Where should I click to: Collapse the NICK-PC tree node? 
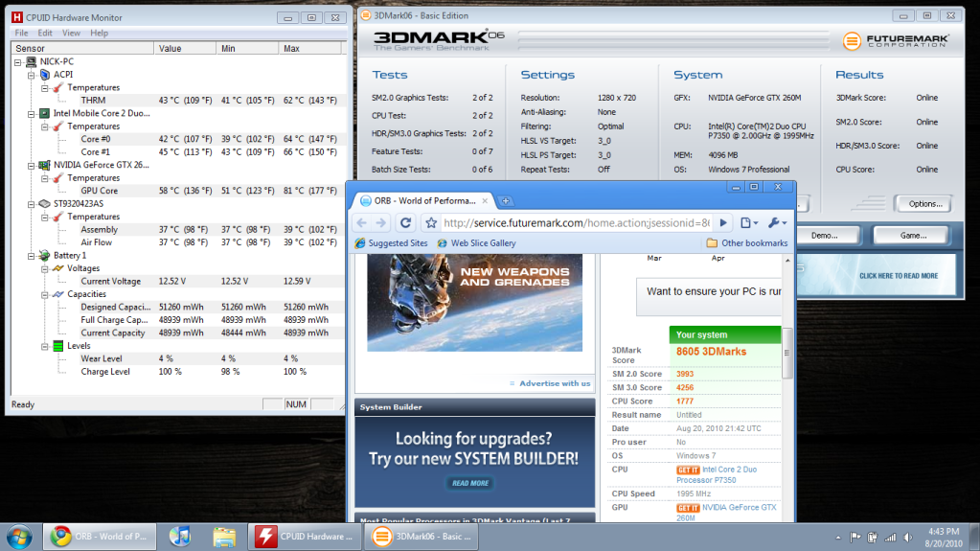point(18,62)
